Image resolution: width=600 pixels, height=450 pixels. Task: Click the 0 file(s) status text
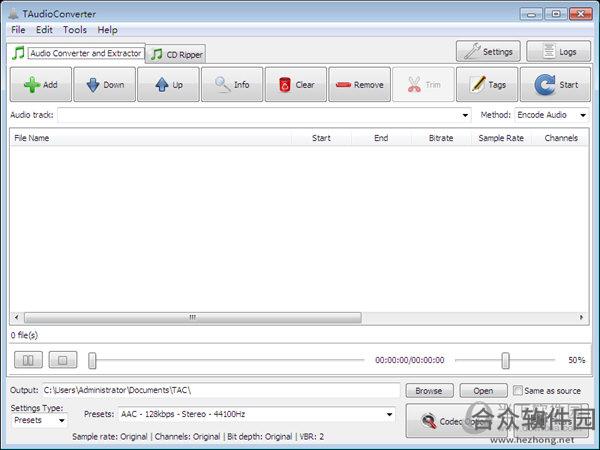coord(24,335)
